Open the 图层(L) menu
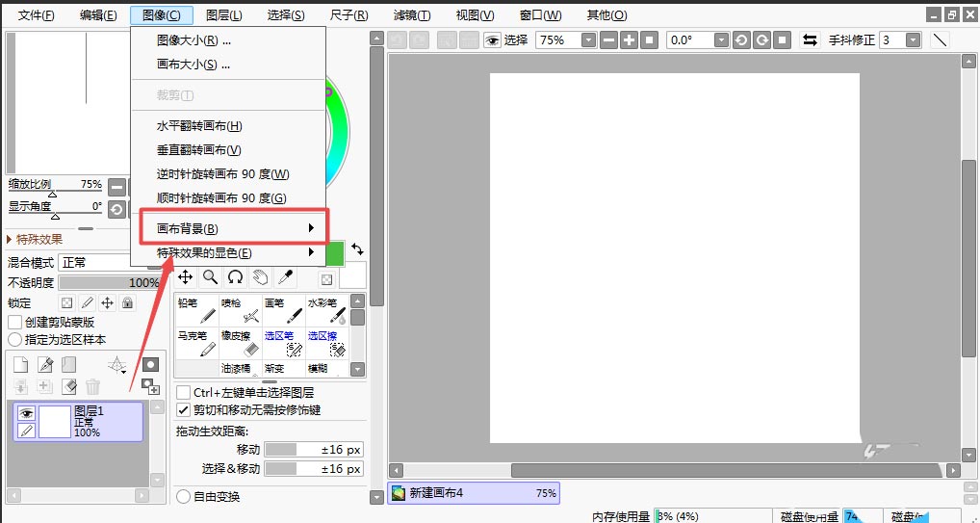The width and height of the screenshot is (980, 523). [x=223, y=15]
